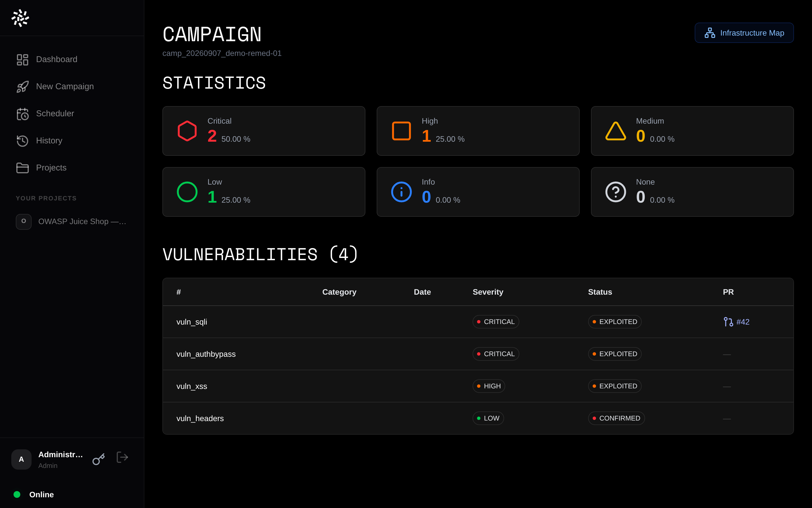Click the Dashboard grid icon
Image resolution: width=812 pixels, height=508 pixels.
click(23, 60)
